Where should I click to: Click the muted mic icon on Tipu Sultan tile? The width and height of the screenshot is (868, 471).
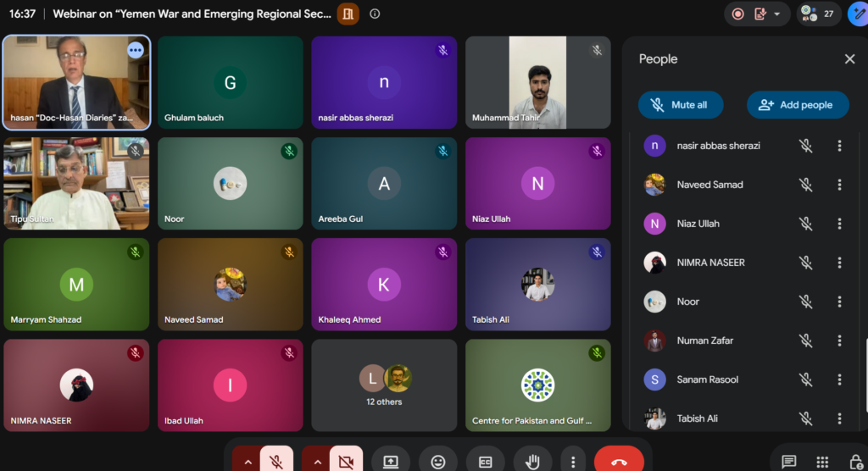pyautogui.click(x=135, y=151)
